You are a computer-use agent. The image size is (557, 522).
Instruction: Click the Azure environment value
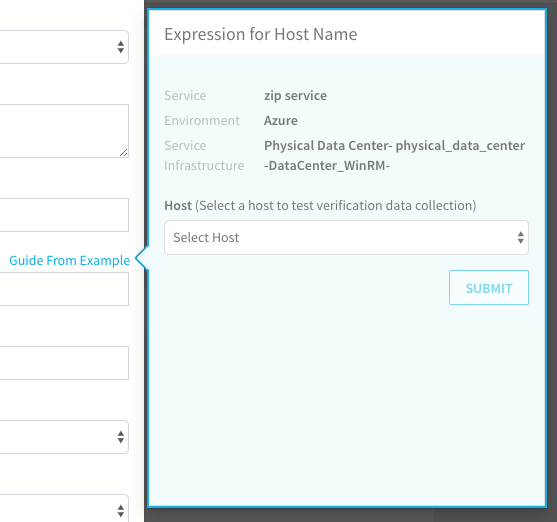click(281, 120)
